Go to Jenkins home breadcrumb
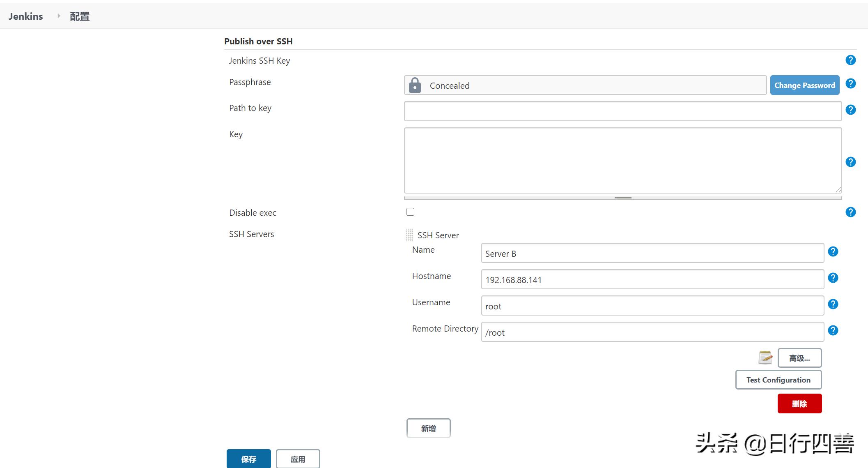 click(25, 16)
